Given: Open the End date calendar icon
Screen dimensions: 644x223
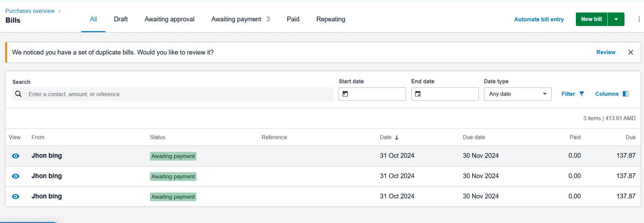Looking at the screenshot, I should (418, 94).
